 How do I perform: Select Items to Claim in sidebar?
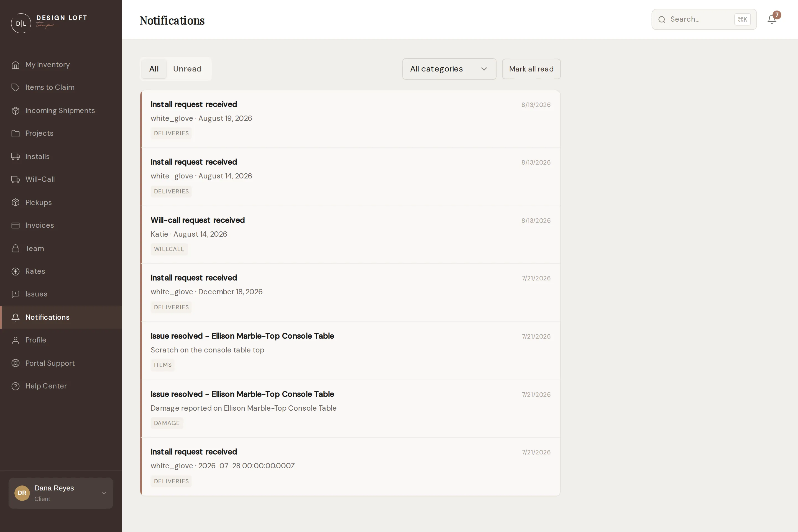[61, 88]
